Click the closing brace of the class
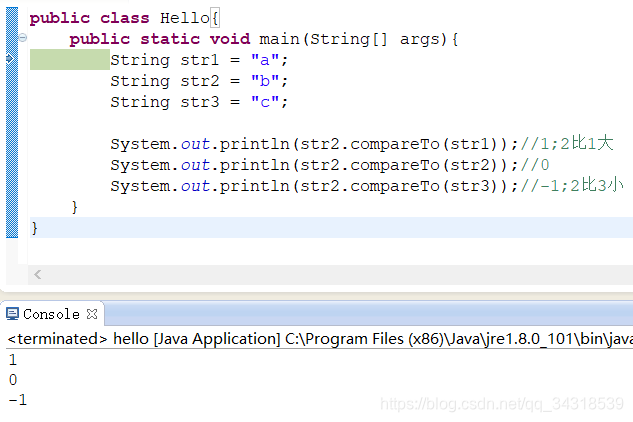The width and height of the screenshot is (633, 422). (x=34, y=228)
